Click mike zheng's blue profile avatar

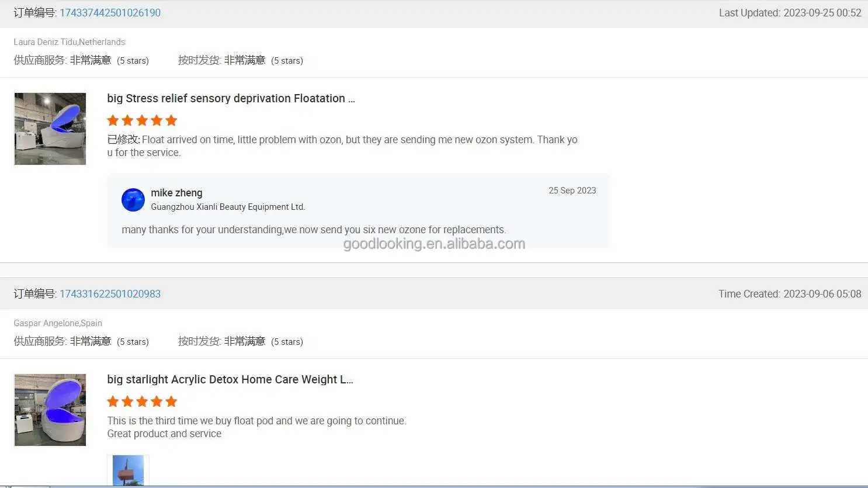tap(133, 200)
